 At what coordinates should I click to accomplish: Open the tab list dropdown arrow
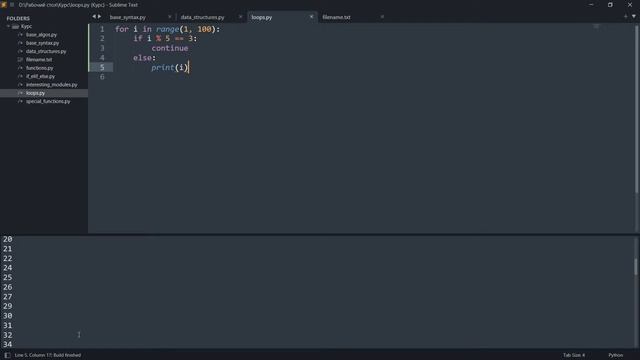coord(633,16)
